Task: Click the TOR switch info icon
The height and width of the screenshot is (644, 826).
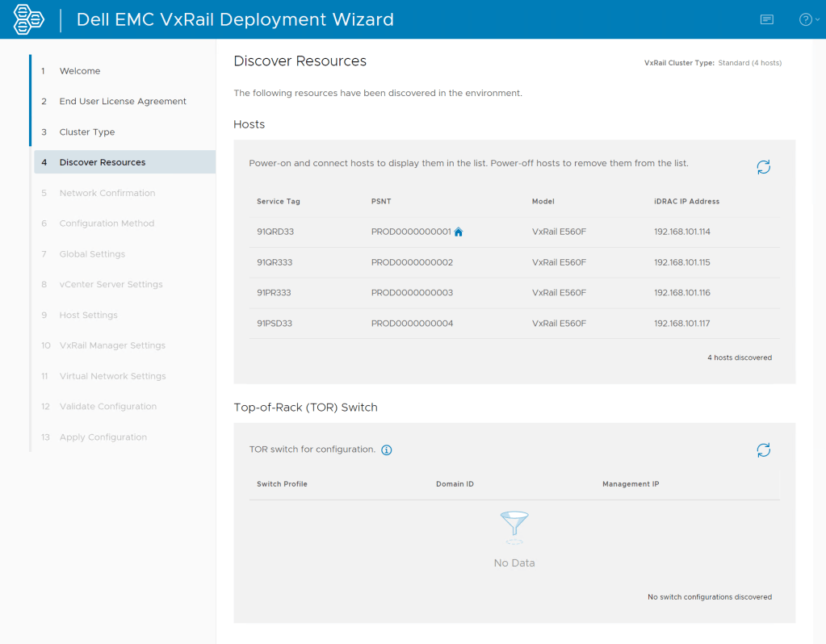Action: tap(386, 450)
